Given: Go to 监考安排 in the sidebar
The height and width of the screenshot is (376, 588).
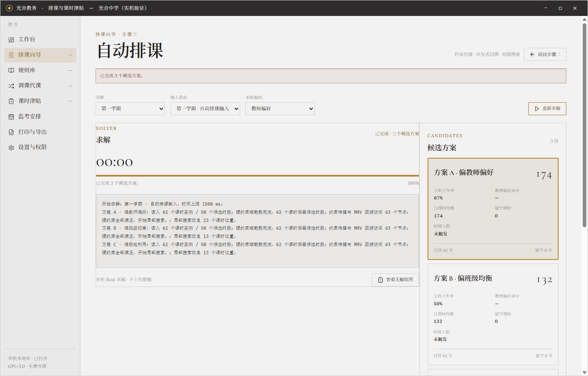Looking at the screenshot, I should click(x=40, y=116).
